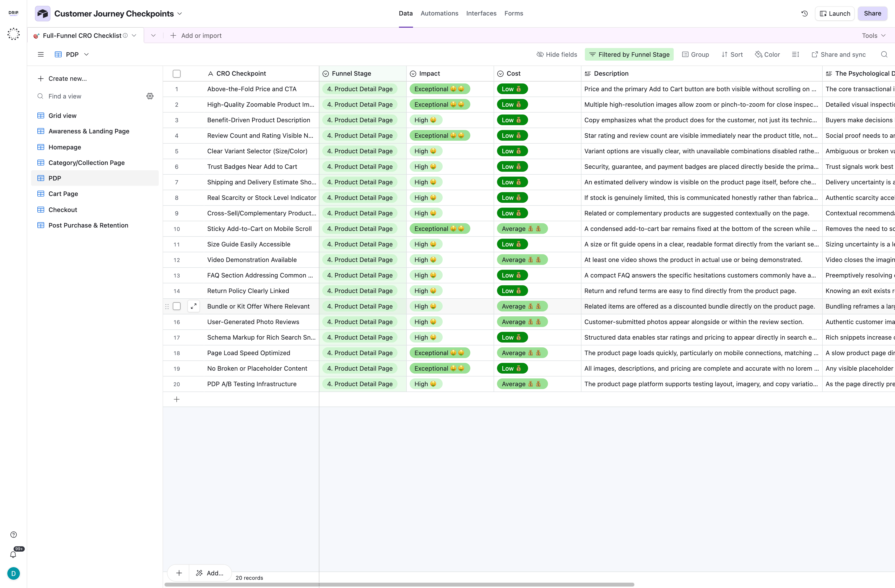Click the Impact field type icon
This screenshot has width=895, height=588.
pyautogui.click(x=413, y=74)
